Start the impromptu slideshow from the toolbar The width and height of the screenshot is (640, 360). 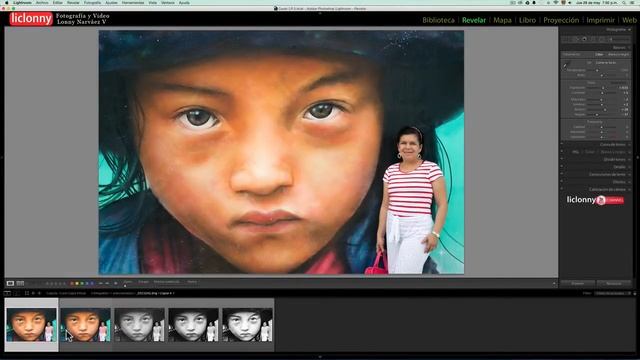116,283
